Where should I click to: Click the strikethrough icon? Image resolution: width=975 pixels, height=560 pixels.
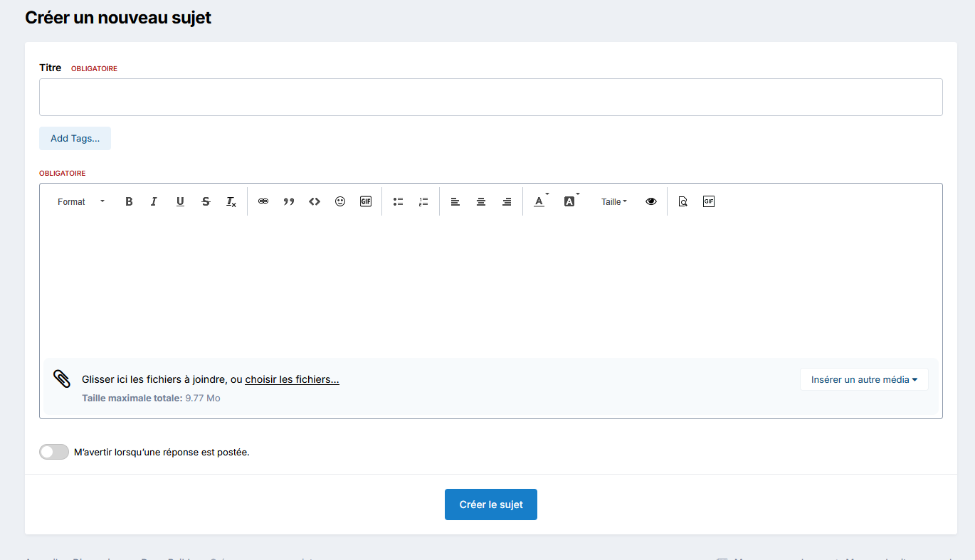coord(206,202)
